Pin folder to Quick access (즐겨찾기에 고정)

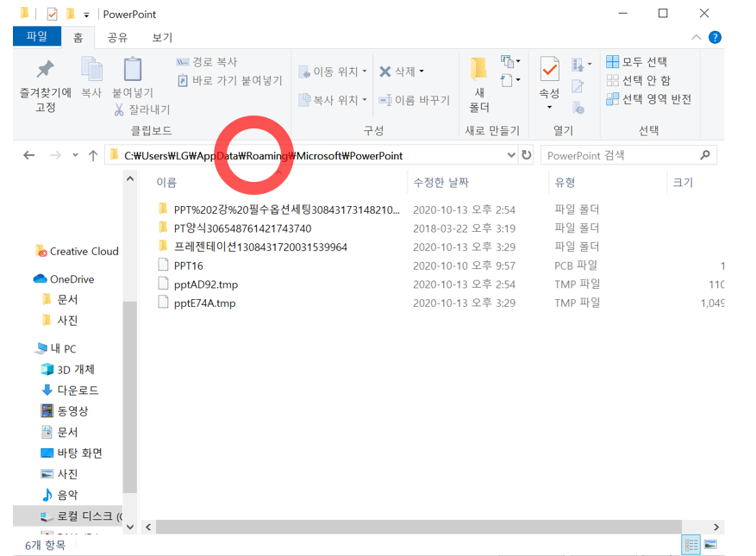click(x=46, y=86)
